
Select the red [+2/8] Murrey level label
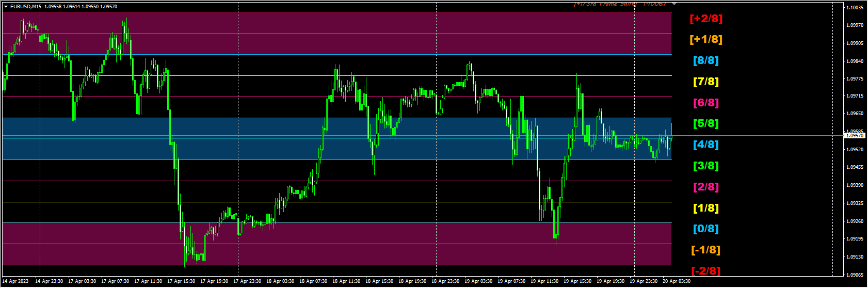tap(706, 19)
